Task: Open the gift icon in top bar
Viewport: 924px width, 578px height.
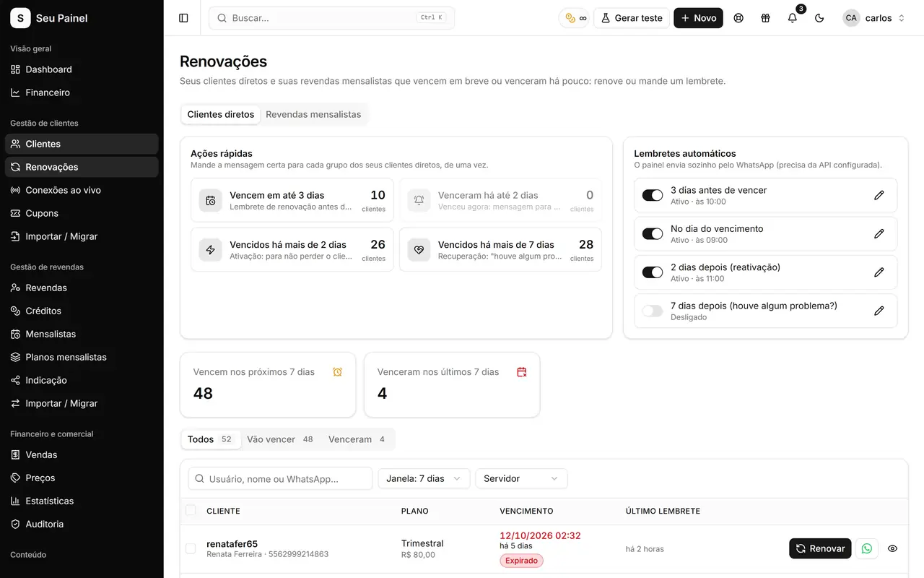Action: click(765, 18)
